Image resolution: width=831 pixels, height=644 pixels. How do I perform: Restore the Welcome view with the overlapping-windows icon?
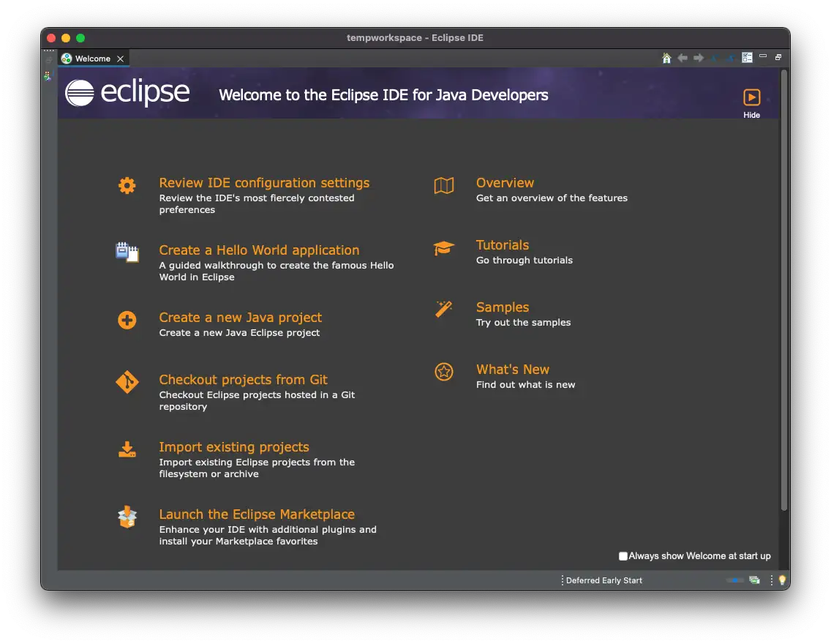[x=778, y=57]
